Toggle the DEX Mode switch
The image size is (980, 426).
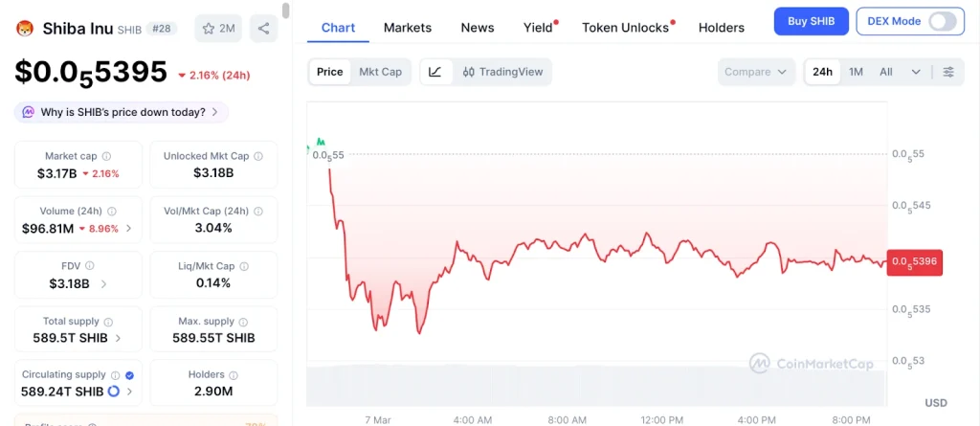click(x=942, y=21)
